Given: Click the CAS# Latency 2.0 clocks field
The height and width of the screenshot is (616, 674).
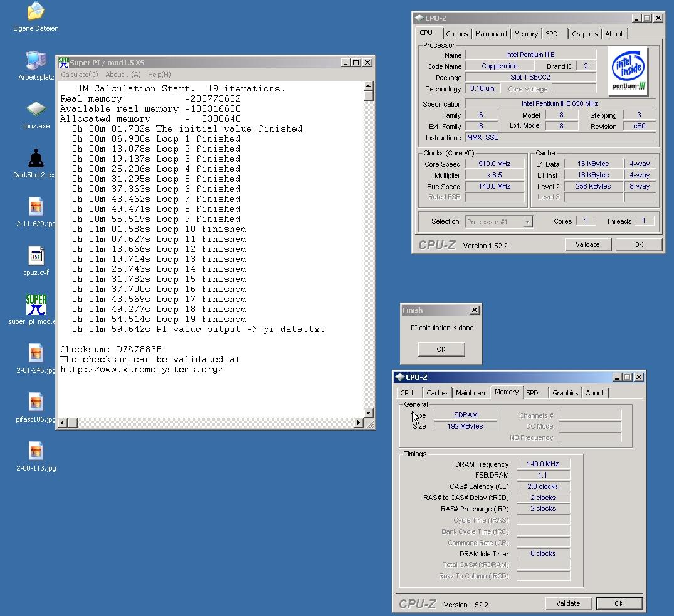Looking at the screenshot, I should click(x=543, y=486).
